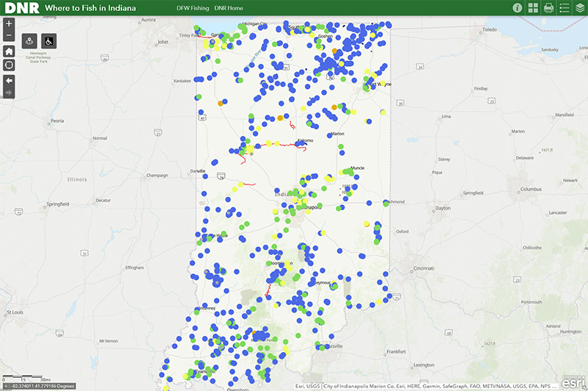
Task: Click the Frankfort city label
Action: pos(396,351)
